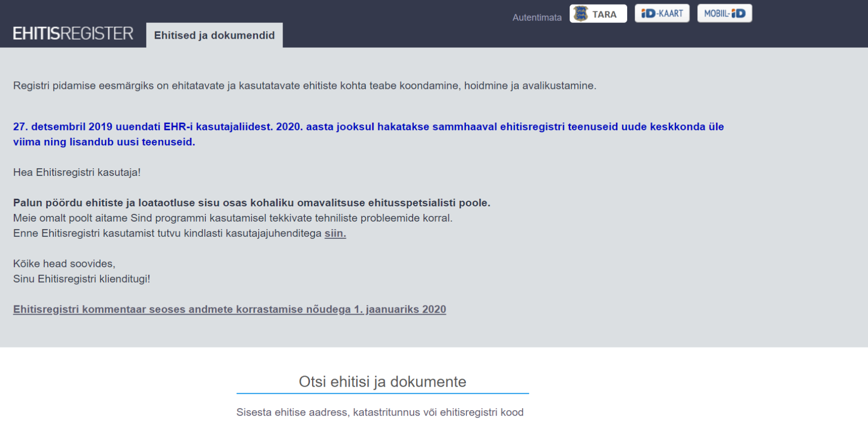Screen dimensions: 868x433
Task: Open the user guides via 'siin.' link
Action: click(335, 233)
